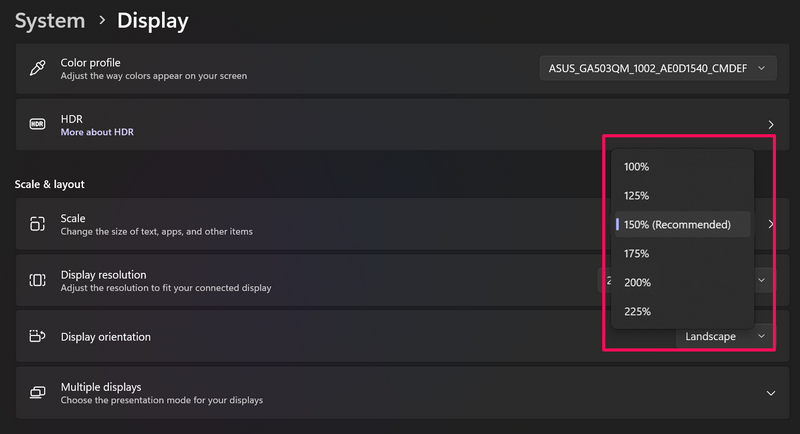
Task: Pick the 200% scale option
Action: pyautogui.click(x=637, y=283)
